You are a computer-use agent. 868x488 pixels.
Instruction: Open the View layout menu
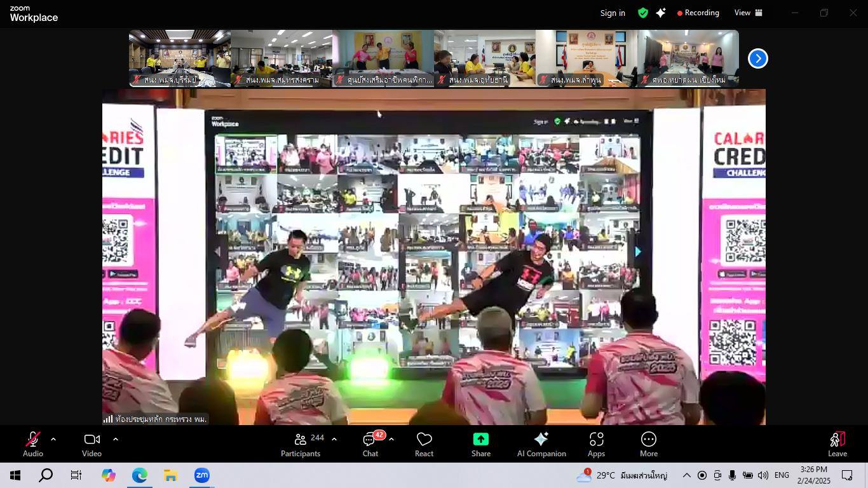pyautogui.click(x=748, y=13)
